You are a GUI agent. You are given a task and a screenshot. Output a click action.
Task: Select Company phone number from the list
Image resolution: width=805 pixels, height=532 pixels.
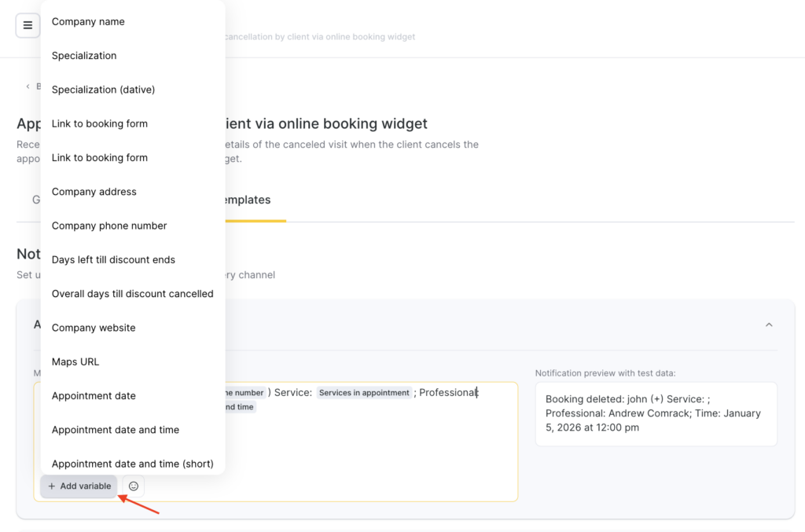click(109, 226)
